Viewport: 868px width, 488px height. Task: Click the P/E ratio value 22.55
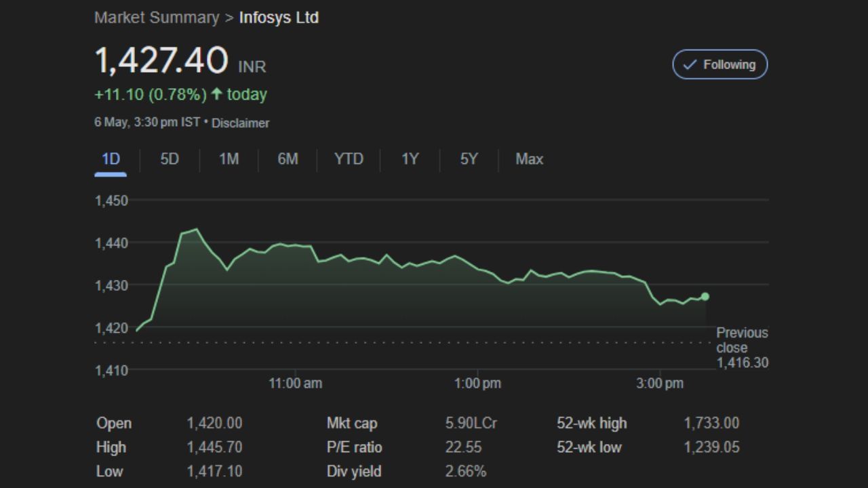pos(463,447)
